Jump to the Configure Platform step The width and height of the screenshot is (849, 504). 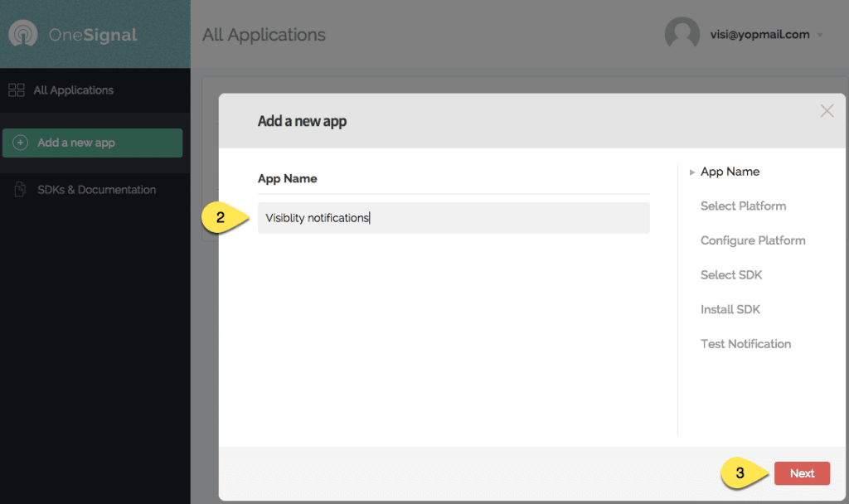pos(753,240)
